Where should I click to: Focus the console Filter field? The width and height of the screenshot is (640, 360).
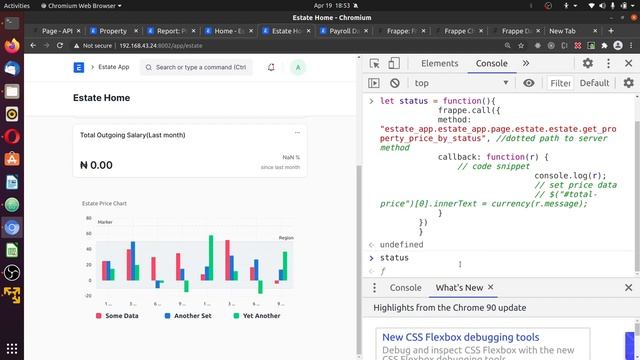[560, 83]
